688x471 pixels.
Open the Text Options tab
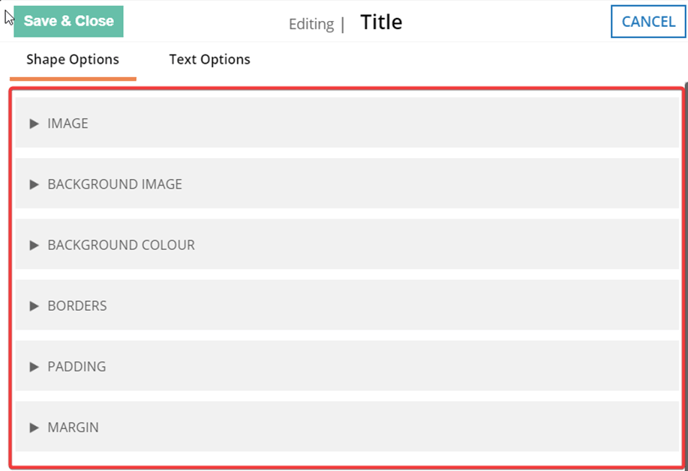pyautogui.click(x=210, y=59)
